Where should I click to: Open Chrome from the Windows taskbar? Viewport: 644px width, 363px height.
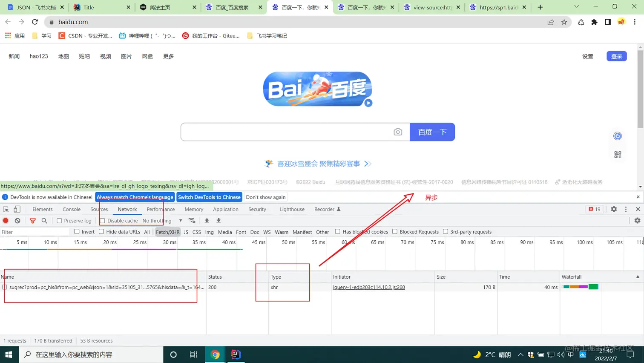[x=215, y=354]
